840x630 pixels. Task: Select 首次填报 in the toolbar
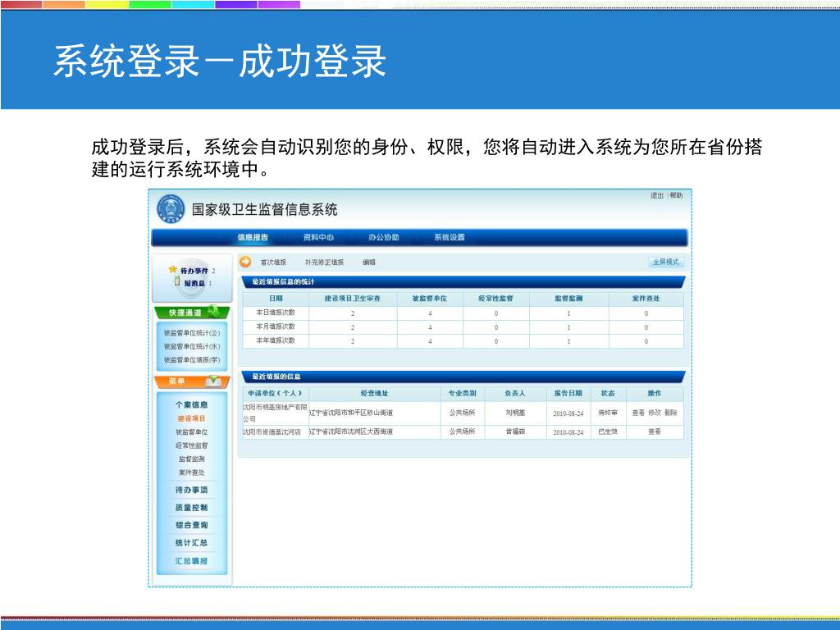pyautogui.click(x=273, y=262)
